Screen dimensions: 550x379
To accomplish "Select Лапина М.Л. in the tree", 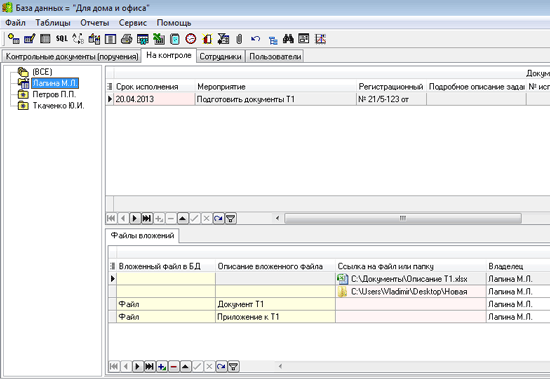I will pos(55,83).
